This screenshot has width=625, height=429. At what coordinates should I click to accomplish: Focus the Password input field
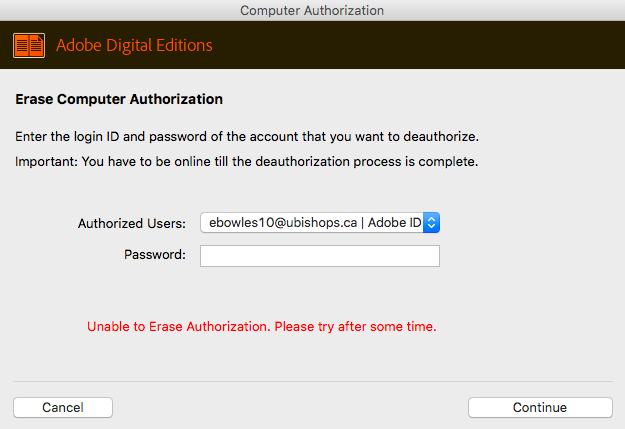[x=320, y=256]
